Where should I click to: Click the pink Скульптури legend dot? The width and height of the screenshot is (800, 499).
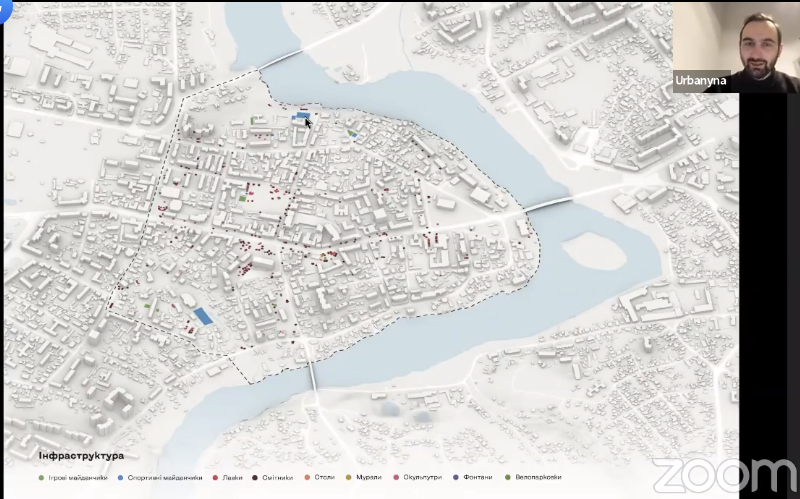click(397, 477)
